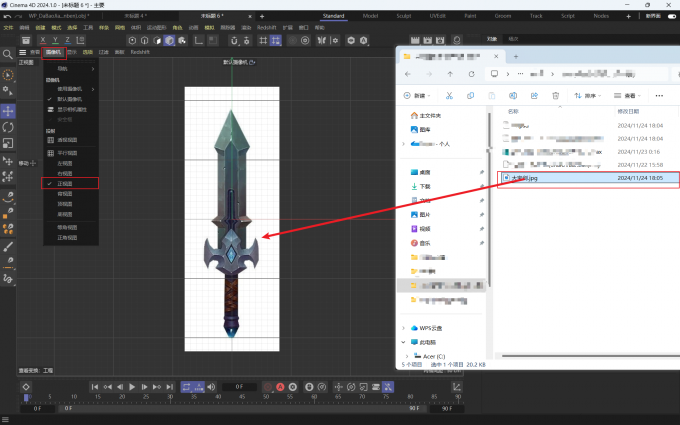Switch to Points mode icon in top toolbar
This screenshot has width=680, height=425.
pyautogui.click(x=132, y=40)
